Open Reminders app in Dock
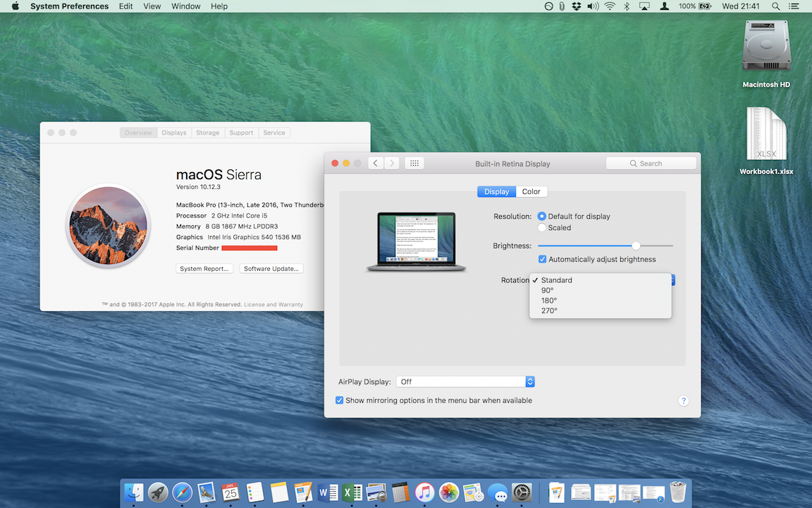Viewport: 812px width, 508px height. tap(254, 492)
